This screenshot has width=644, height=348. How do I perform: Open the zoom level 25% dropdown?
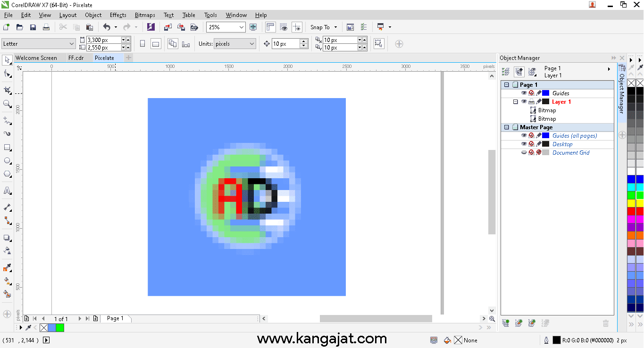point(242,27)
